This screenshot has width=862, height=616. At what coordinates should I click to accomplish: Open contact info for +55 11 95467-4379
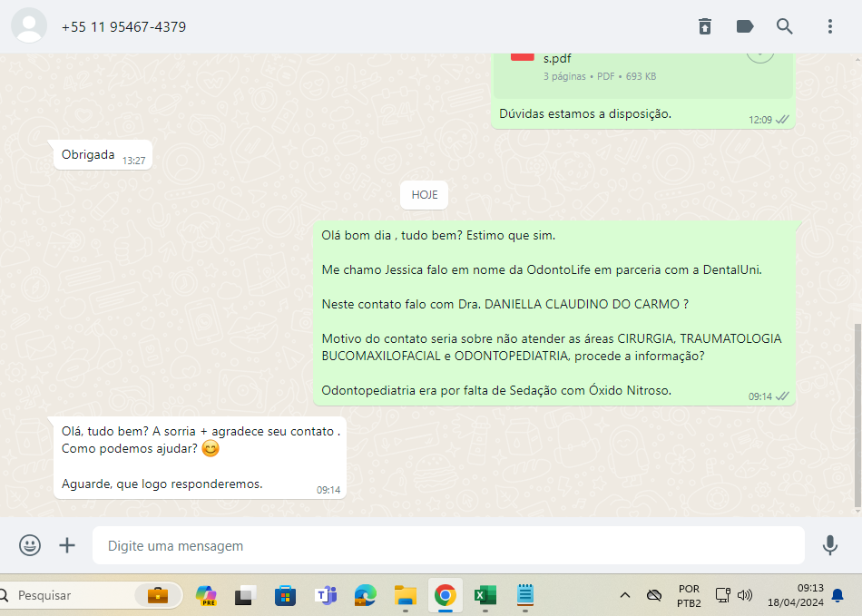click(x=123, y=27)
